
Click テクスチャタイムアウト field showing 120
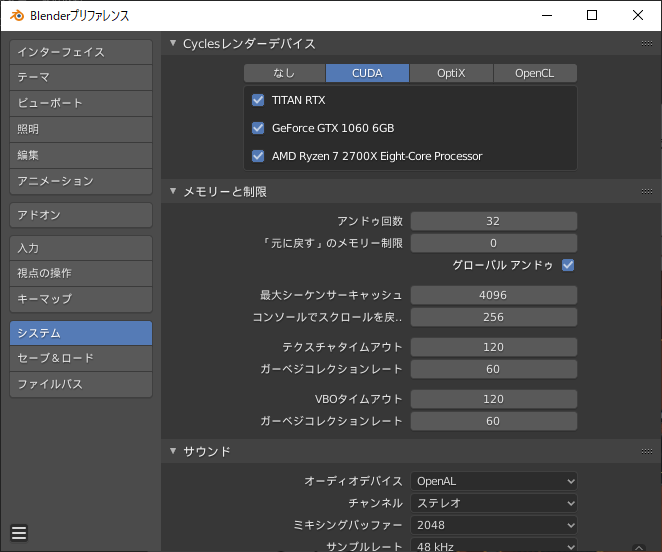[494, 347]
